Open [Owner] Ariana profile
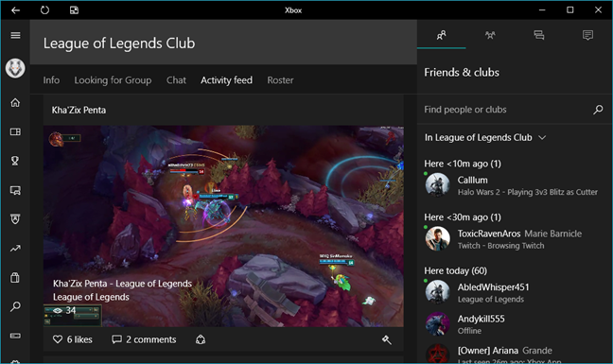Screen dimensions: 613x364 (x=515, y=353)
